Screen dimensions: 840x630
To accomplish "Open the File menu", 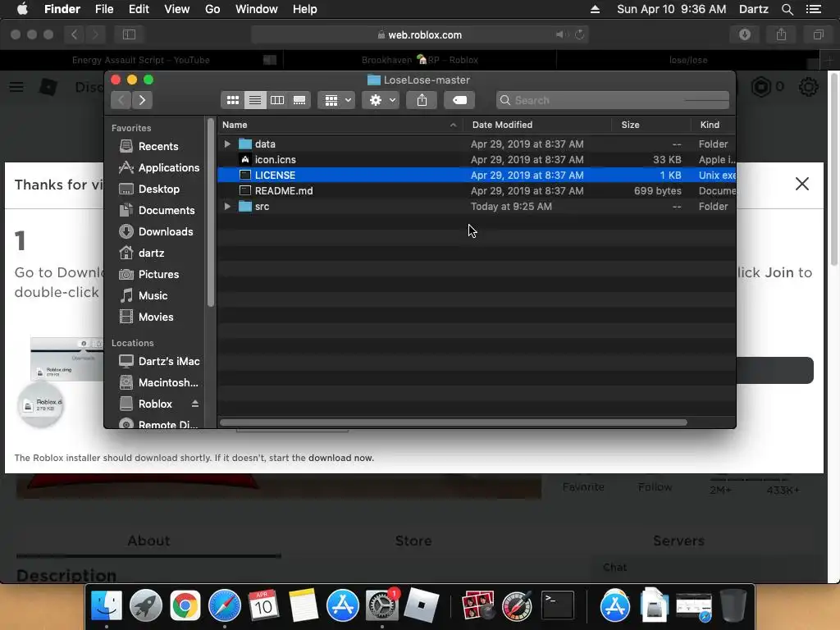I will click(x=104, y=9).
